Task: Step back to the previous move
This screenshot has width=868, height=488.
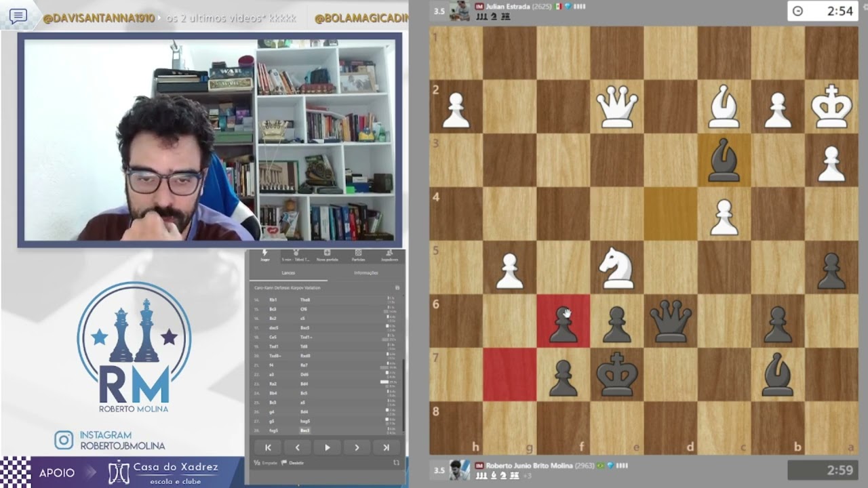Action: pyautogui.click(x=297, y=447)
